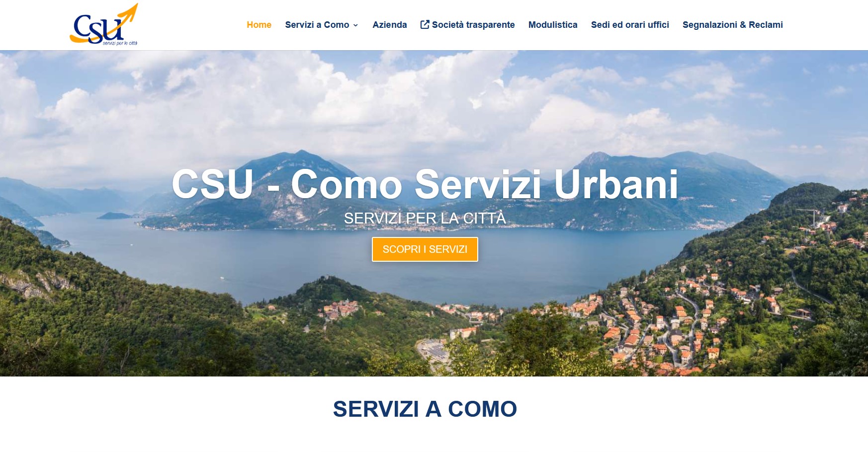868x452 pixels.
Task: Click the SERVIZI A COMO section heading
Action: pos(425,409)
